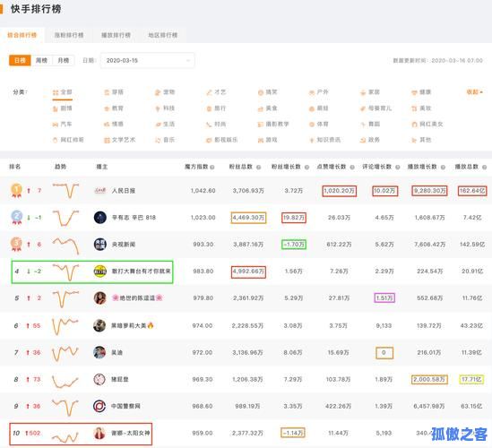
Task: Click the 家居 category icon
Action: (363, 92)
